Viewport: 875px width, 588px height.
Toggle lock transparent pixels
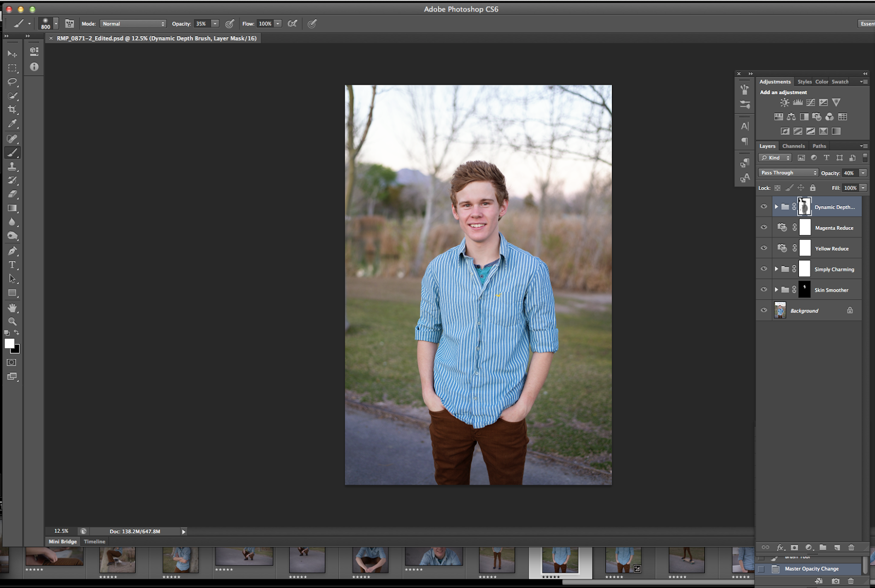[x=777, y=188]
